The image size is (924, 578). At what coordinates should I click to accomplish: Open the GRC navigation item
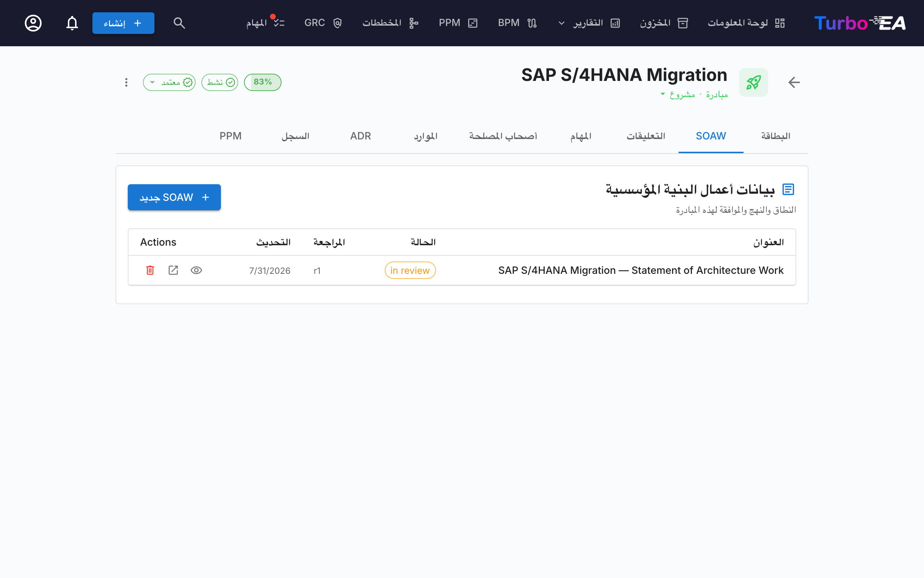pos(323,23)
